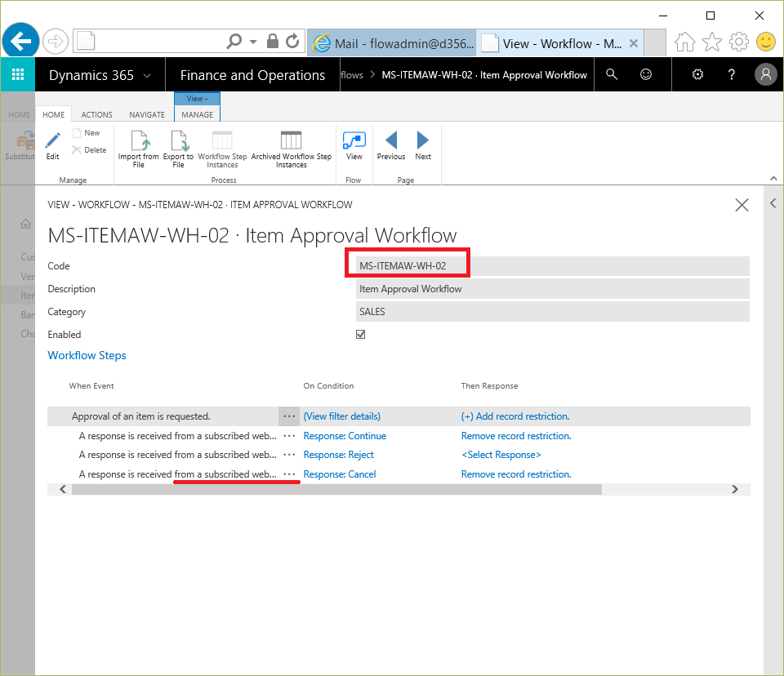Click Delete in the Manage ribbon group

tap(88, 150)
